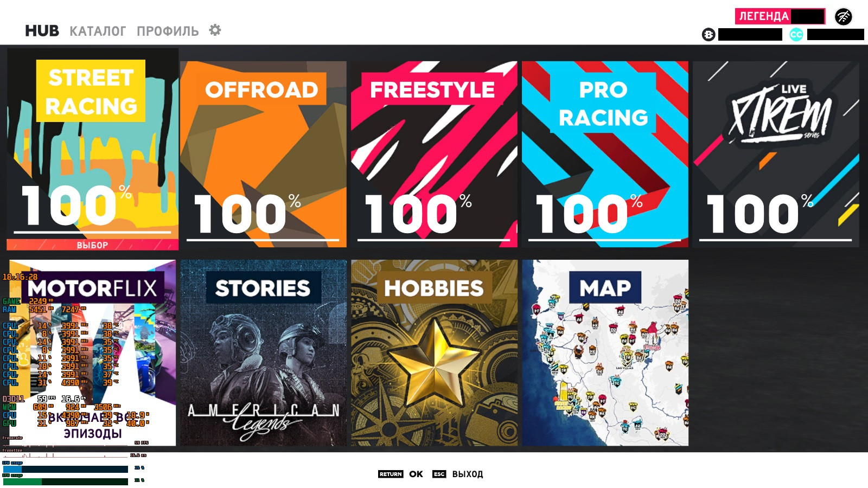The width and height of the screenshot is (868, 488).
Task: Switch to the КАТАЛОГ tab
Action: [x=98, y=31]
